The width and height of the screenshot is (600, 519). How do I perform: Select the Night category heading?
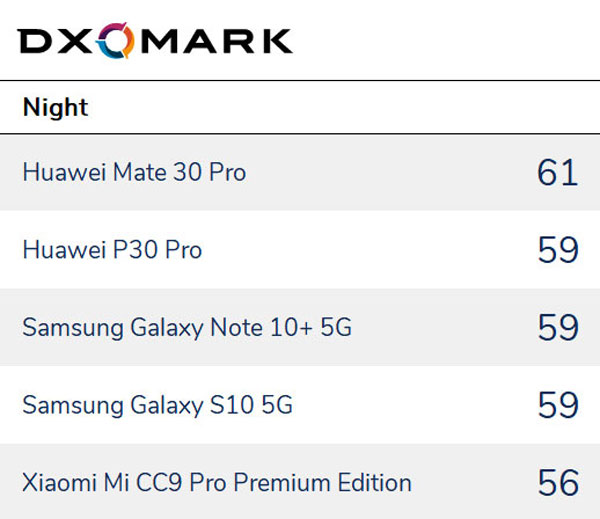(55, 107)
